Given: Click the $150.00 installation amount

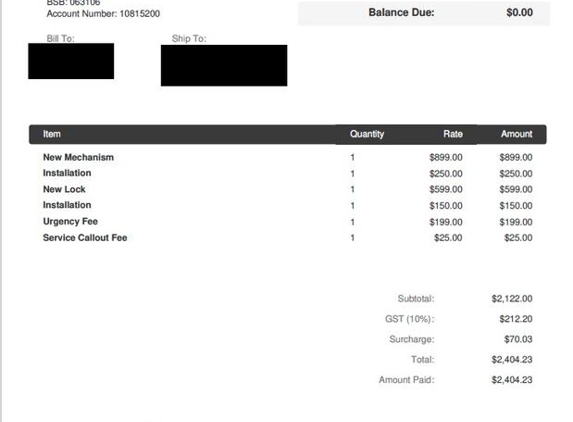Looking at the screenshot, I should click(x=516, y=206).
